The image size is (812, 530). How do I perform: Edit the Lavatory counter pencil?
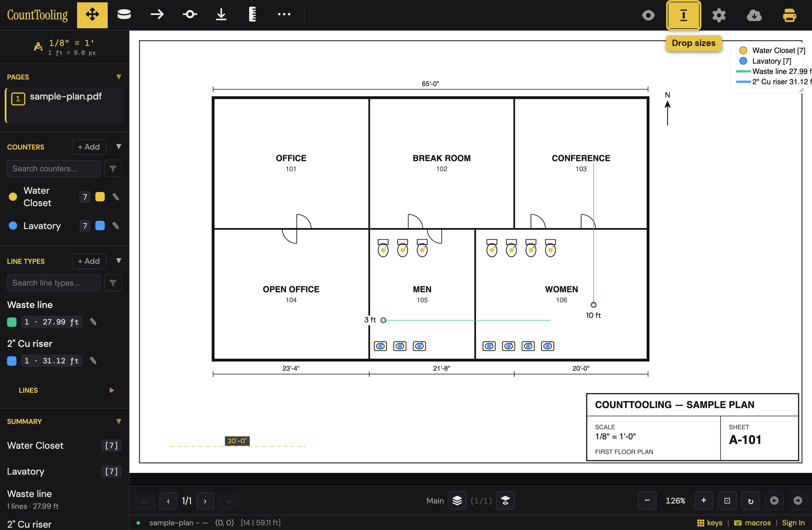(116, 226)
